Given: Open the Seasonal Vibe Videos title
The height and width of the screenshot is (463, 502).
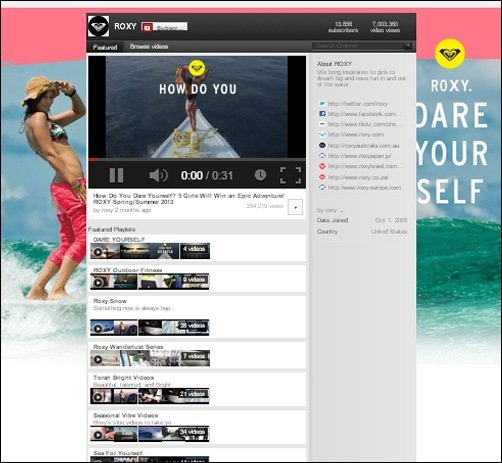Looking at the screenshot, I should [126, 415].
